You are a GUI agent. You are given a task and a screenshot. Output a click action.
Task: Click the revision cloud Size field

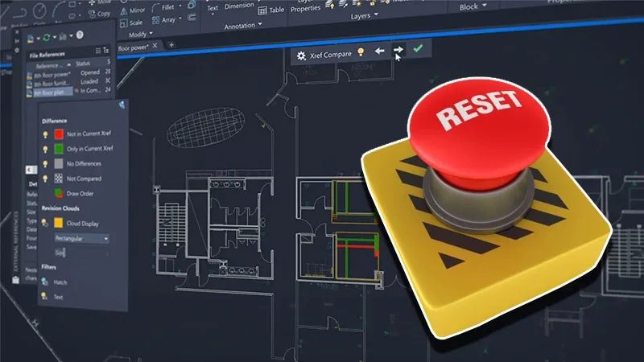pos(82,253)
